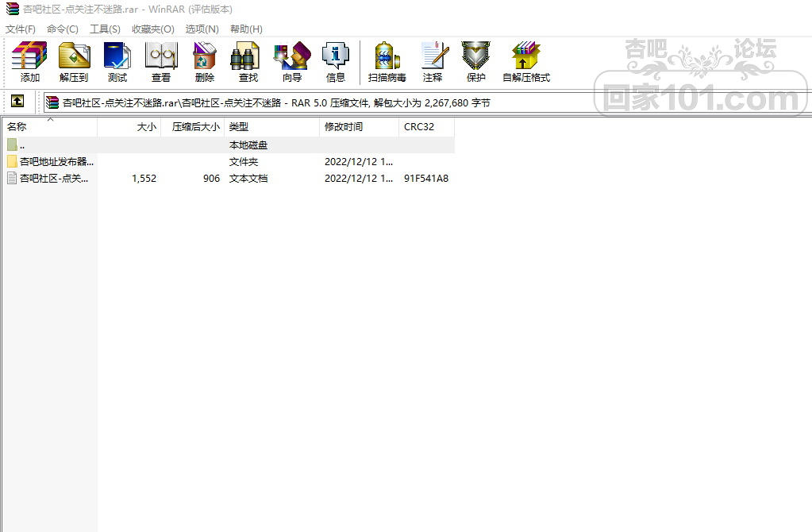Click the Test (测试) archive icon
812x532 pixels.
pyautogui.click(x=117, y=56)
